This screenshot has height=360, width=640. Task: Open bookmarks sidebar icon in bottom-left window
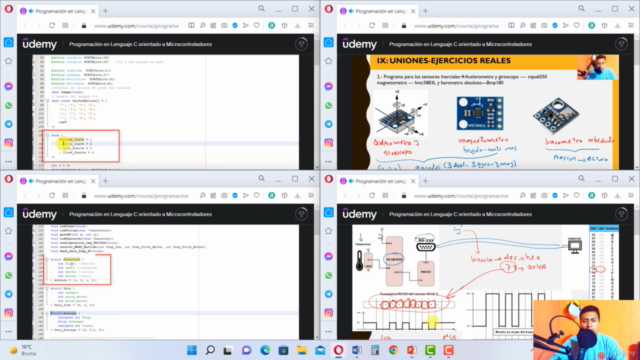tap(9, 231)
